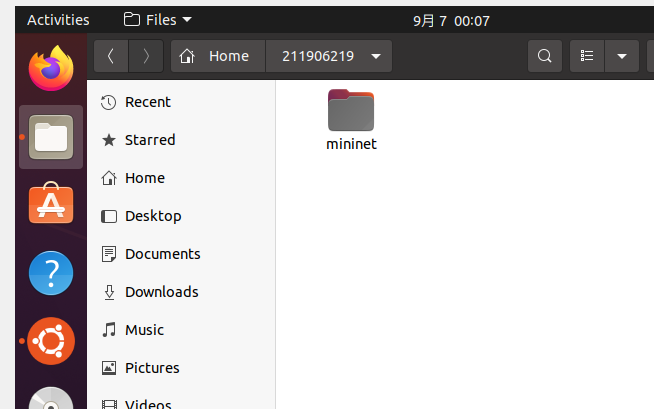Open the Files app menu
Image resolution: width=654 pixels, height=409 pixels.
158,19
